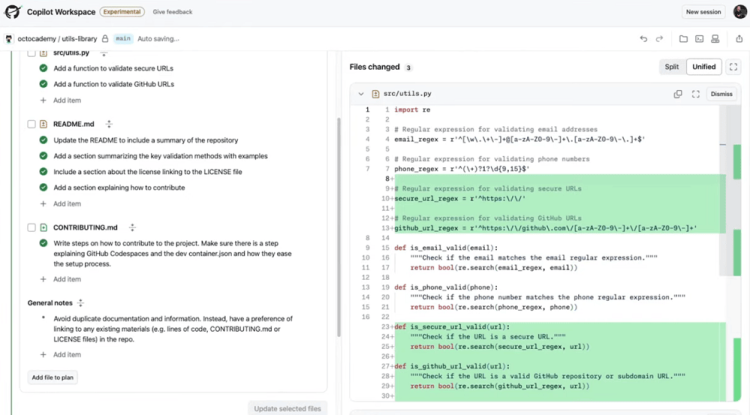Image resolution: width=750 pixels, height=415 pixels.
Task: Click the share icon in toolbar
Action: click(x=739, y=39)
